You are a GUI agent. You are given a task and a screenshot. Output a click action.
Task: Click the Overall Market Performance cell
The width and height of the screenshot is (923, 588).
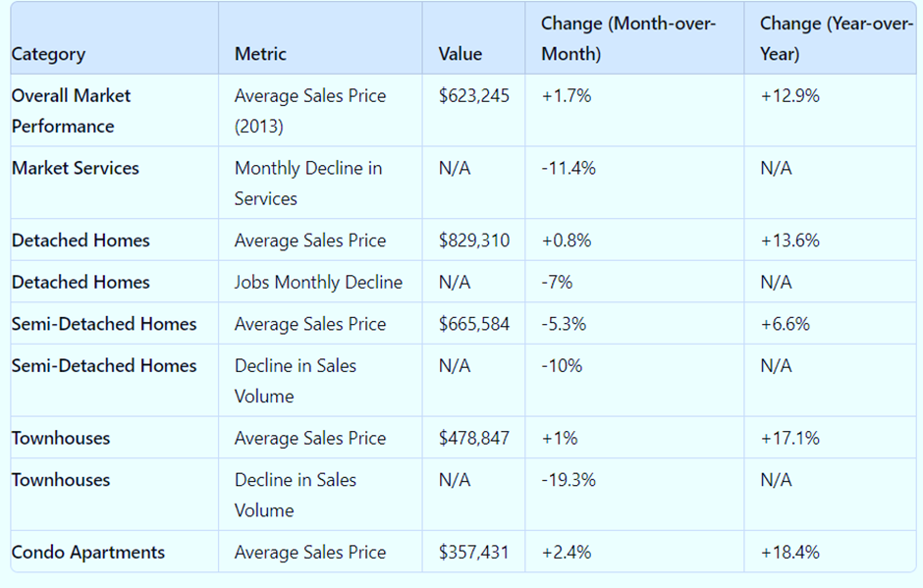point(72,111)
